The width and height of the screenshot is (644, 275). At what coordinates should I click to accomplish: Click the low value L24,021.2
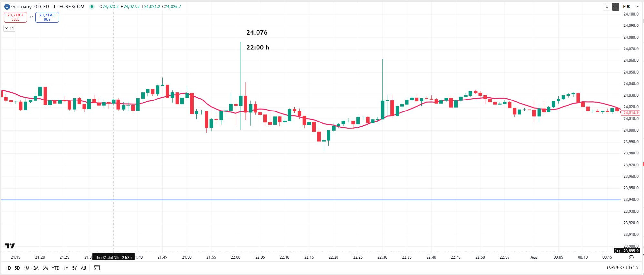point(151,6)
